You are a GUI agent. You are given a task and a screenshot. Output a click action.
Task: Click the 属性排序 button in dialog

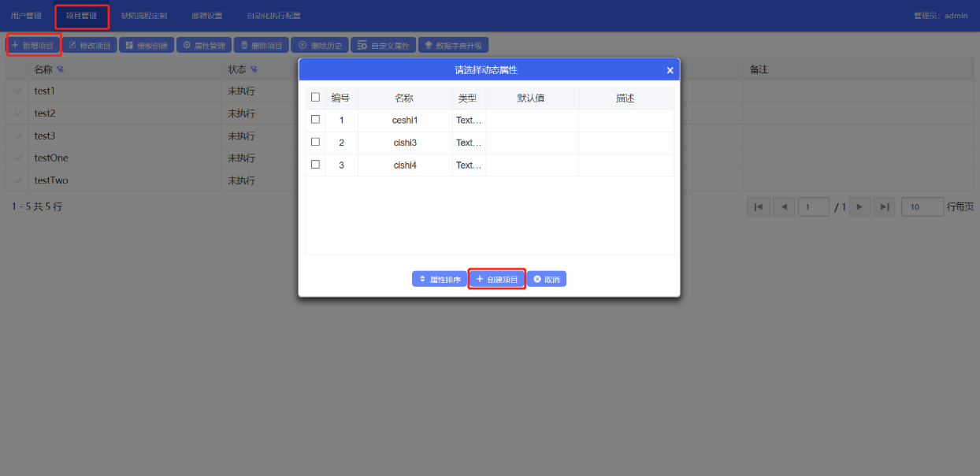click(x=440, y=279)
